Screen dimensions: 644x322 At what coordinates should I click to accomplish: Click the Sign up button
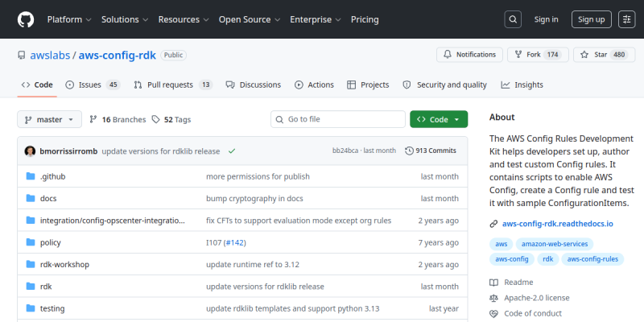coord(592,19)
